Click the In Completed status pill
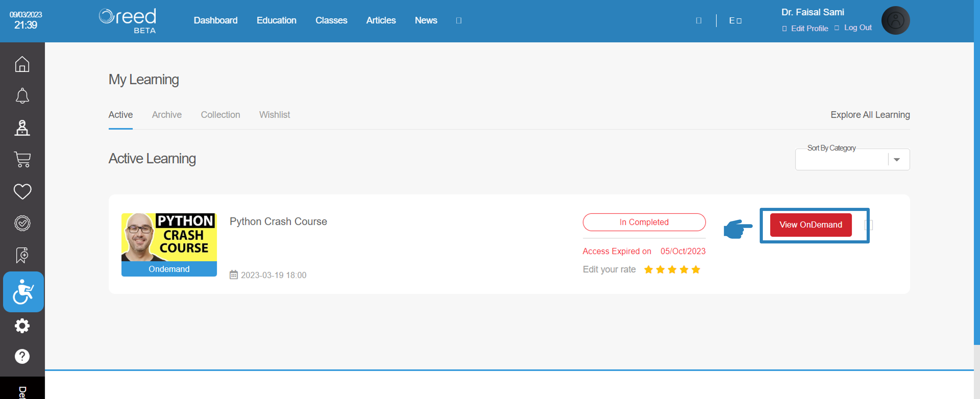 (x=644, y=222)
